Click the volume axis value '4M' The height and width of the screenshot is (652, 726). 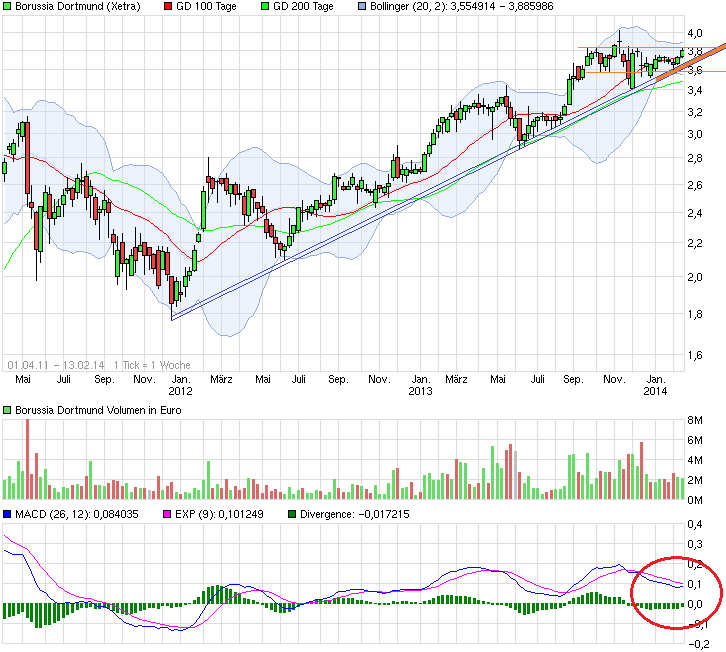[695, 460]
